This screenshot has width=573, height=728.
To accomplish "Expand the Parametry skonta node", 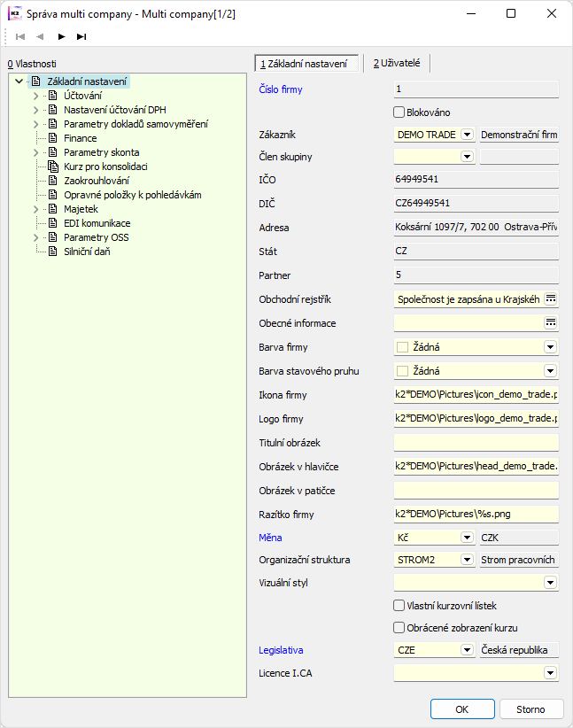I will (35, 152).
